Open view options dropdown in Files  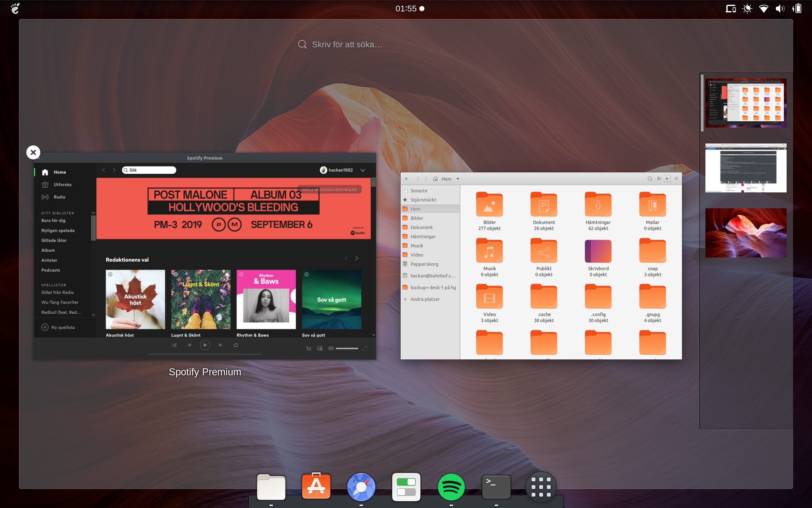point(667,179)
